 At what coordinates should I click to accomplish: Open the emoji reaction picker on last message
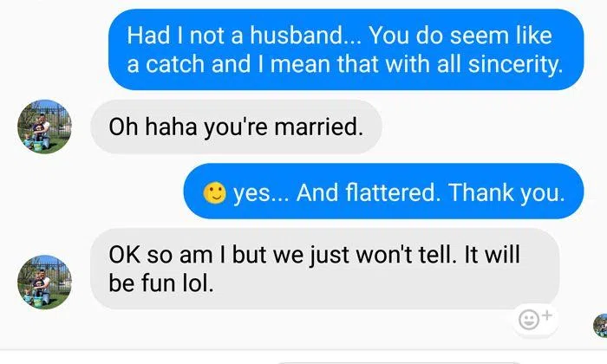tap(535, 320)
